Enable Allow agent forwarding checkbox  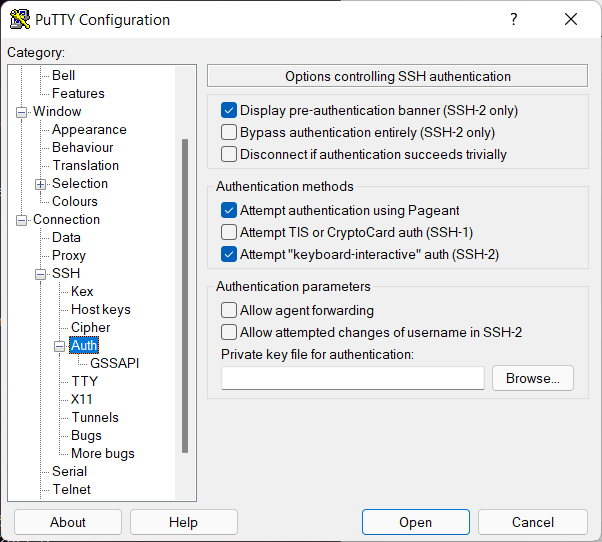click(229, 310)
